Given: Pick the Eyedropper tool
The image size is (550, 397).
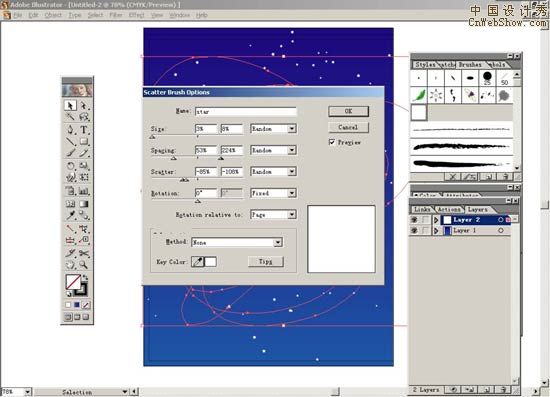Looking at the screenshot, I should point(71,215).
